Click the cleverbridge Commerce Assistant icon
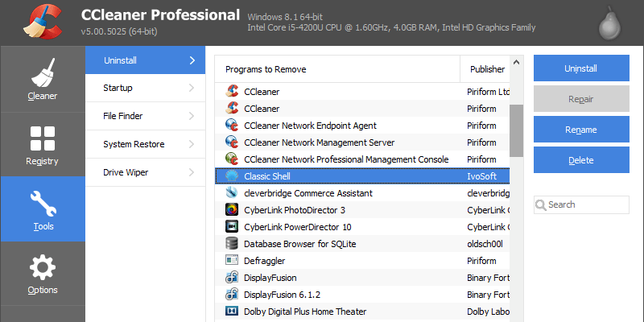The height and width of the screenshot is (322, 644). pos(232,193)
